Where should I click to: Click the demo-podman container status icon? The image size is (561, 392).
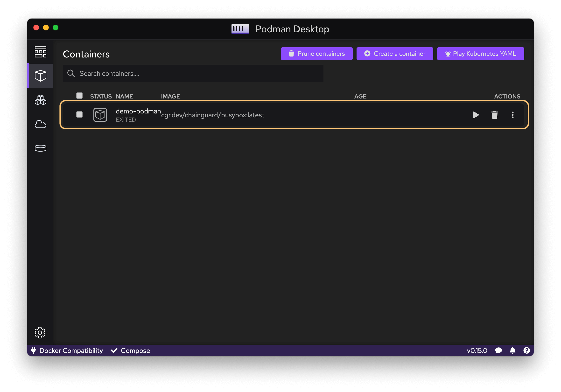100,115
